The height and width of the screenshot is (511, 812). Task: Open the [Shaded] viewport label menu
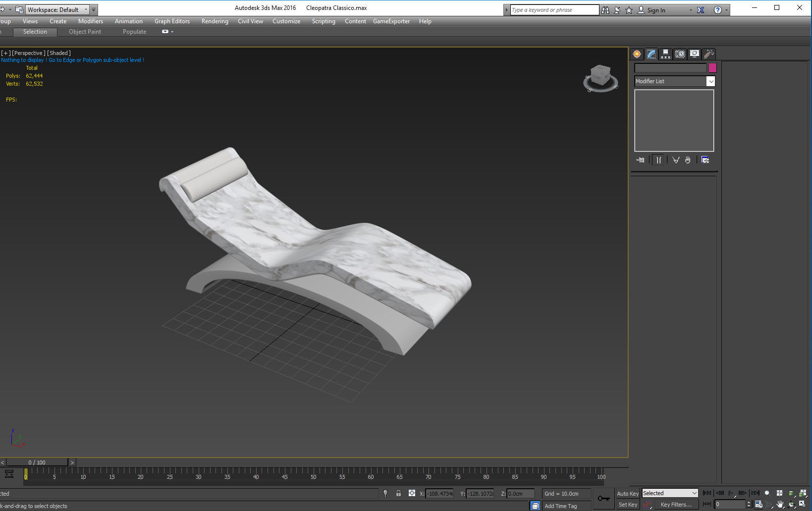59,53
